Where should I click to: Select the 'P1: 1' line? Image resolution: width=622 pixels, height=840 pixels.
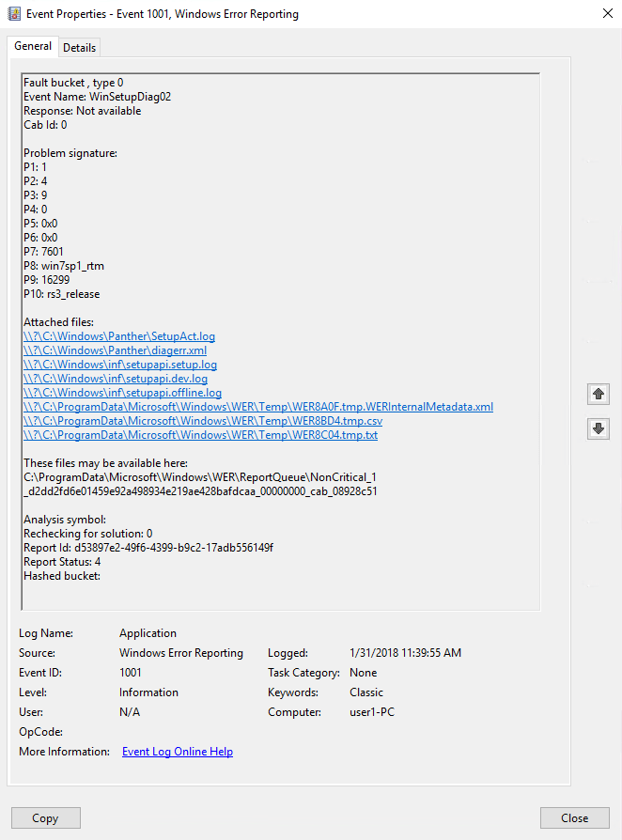point(35,167)
